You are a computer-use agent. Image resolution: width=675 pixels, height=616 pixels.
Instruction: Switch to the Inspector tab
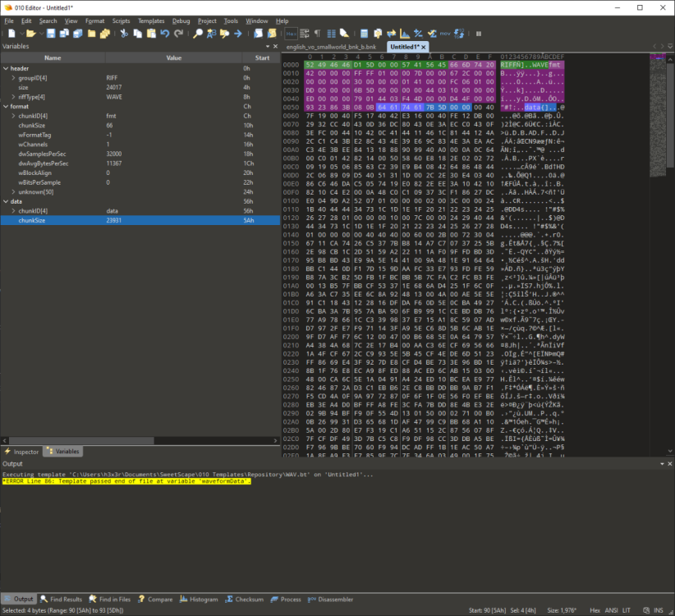pyautogui.click(x=22, y=452)
